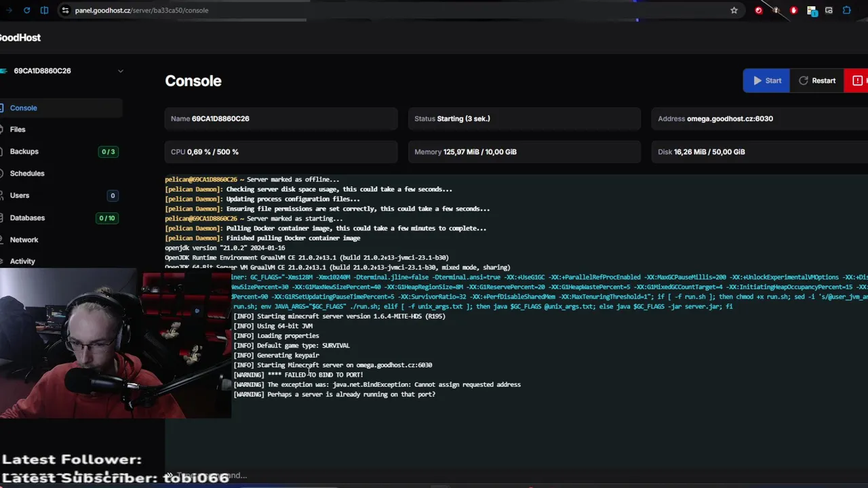Viewport: 868px width, 488px height.
Task: Click the '[INFO] Generating keypair' line
Action: 276,355
